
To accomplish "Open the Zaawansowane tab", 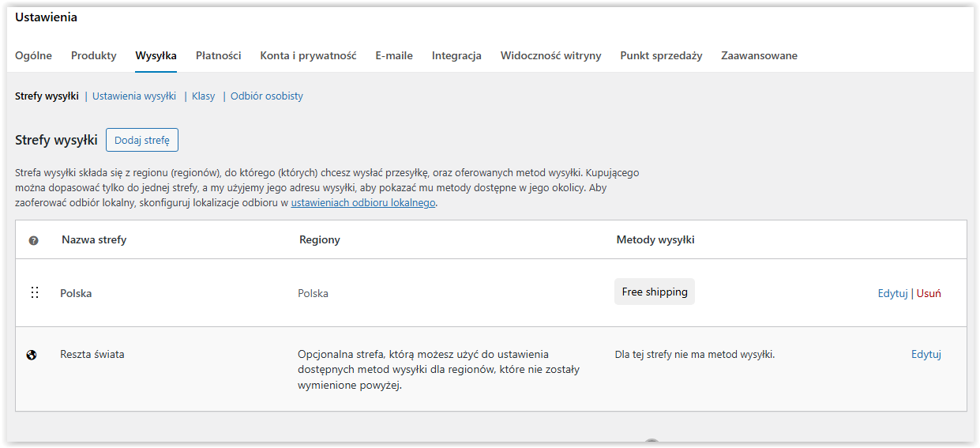I will point(759,55).
